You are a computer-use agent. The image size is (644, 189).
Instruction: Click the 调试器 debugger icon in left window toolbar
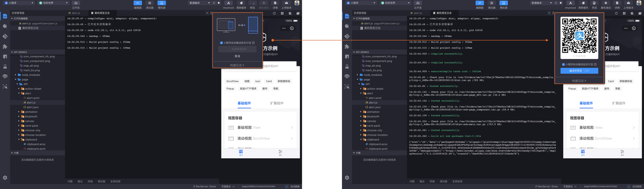[x=150, y=3]
